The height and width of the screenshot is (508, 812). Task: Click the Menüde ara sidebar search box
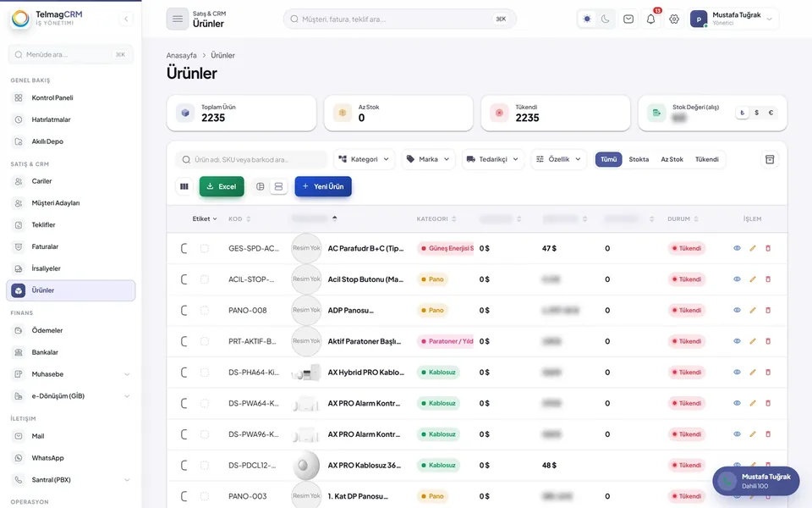click(71, 54)
